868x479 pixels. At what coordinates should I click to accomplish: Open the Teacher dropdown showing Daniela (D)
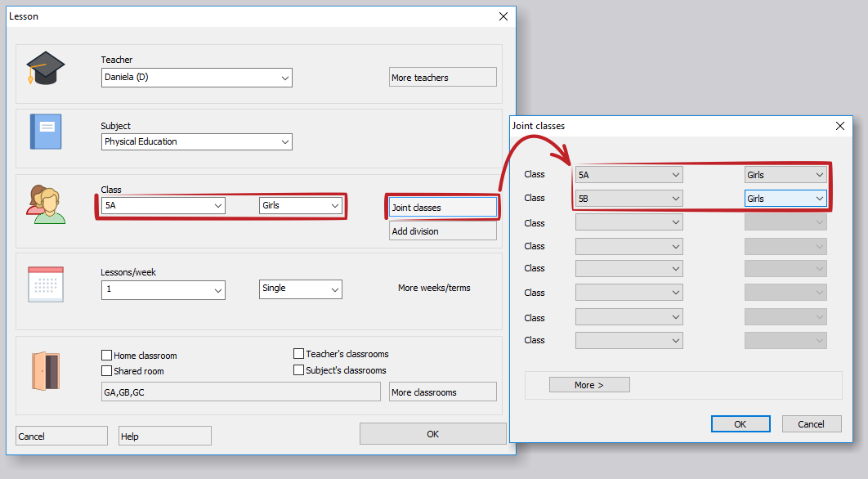tap(197, 78)
